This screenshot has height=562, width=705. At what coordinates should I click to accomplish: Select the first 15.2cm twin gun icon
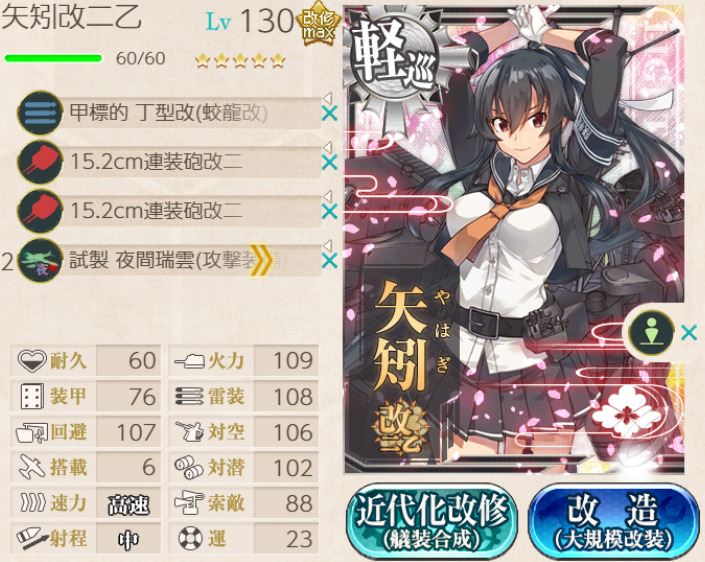40,162
